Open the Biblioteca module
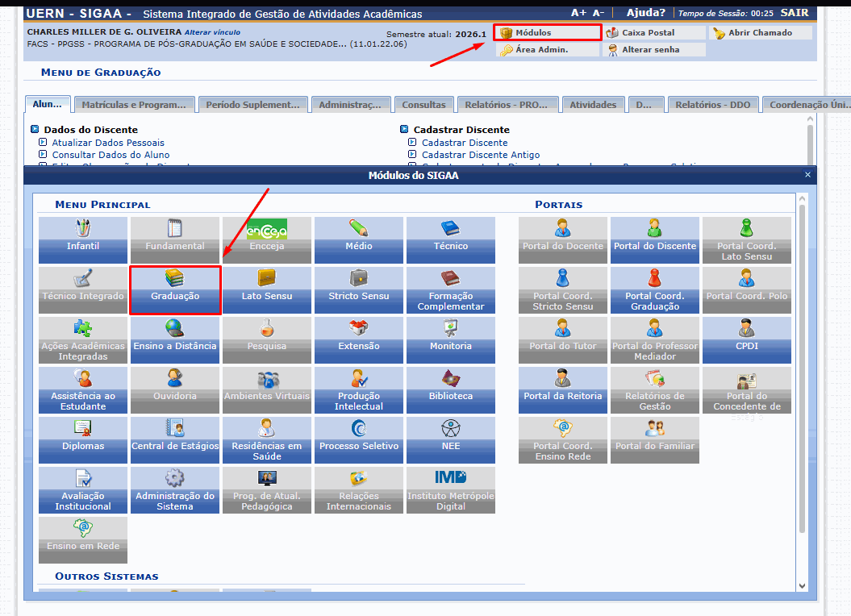851x616 pixels. point(451,389)
